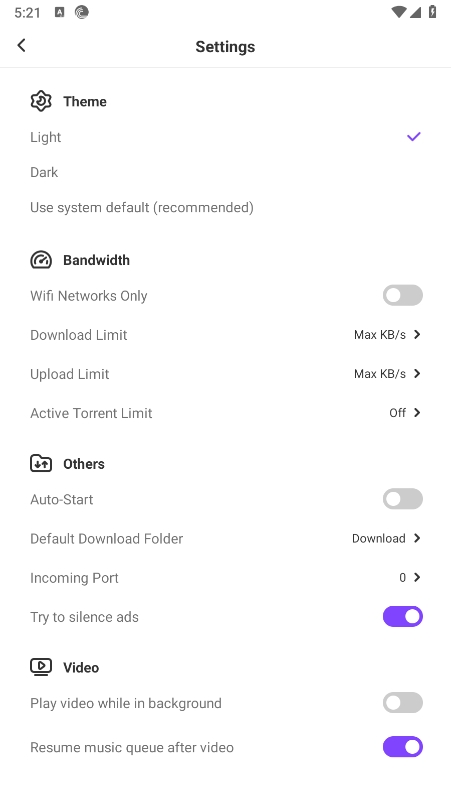
Task: Tap the battery icon in status bar
Action: pyautogui.click(x=433, y=12)
